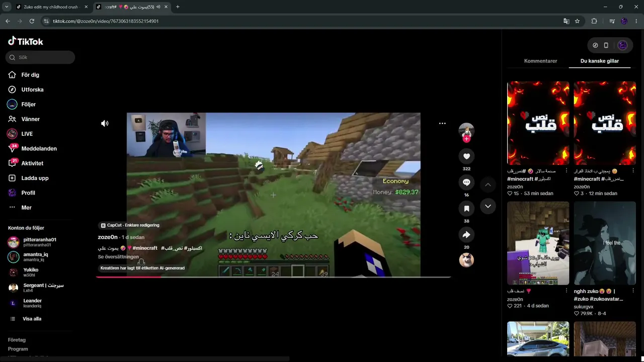Open options for the #نص_قلب card by zoze0n
The width and height of the screenshot is (644, 362).
567,171
